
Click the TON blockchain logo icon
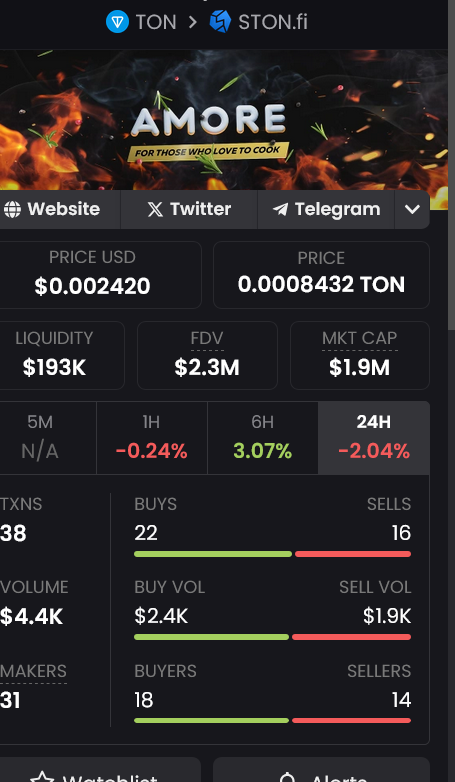click(x=118, y=22)
